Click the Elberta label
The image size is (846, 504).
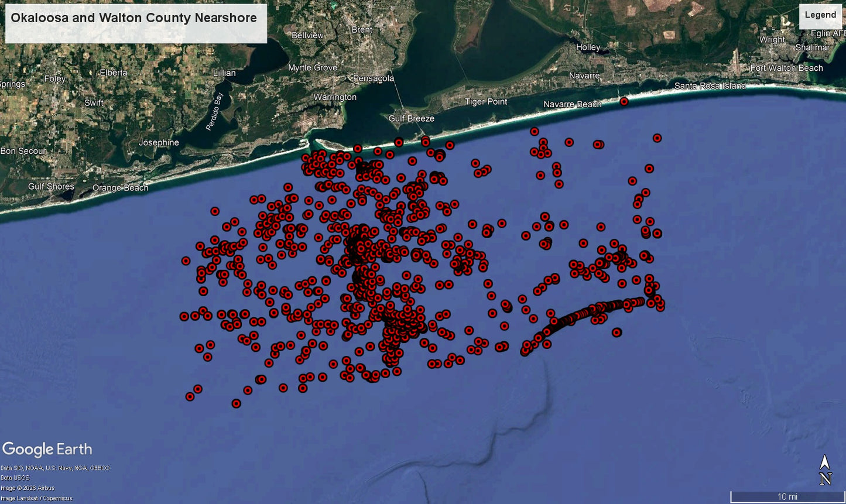tap(114, 73)
